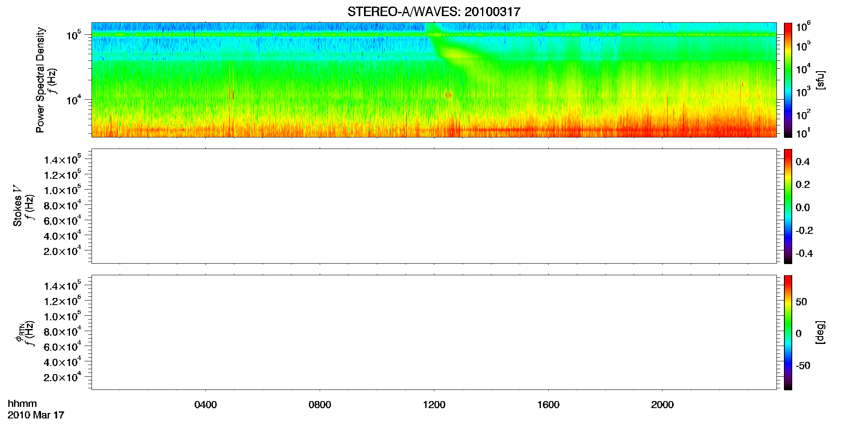
Task: Click the hhmm axis unit label
Action: pyautogui.click(x=22, y=404)
